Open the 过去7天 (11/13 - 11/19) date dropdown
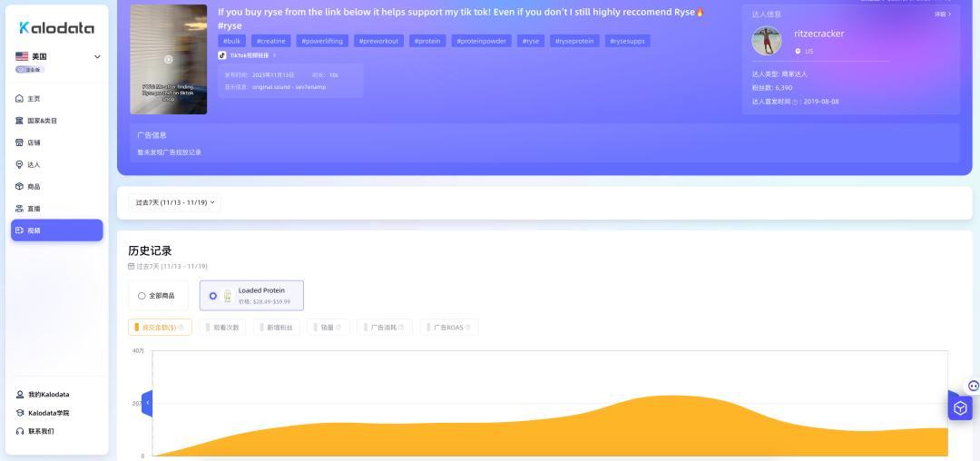Viewport: 980px width, 461px height. click(175, 202)
